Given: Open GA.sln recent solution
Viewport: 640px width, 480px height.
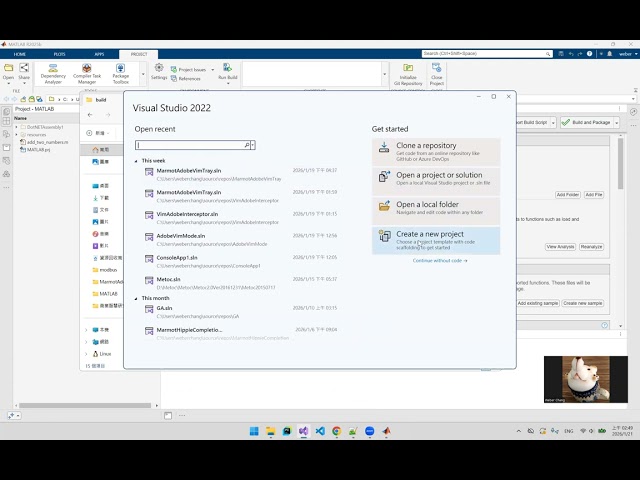Looking at the screenshot, I should pyautogui.click(x=241, y=312).
